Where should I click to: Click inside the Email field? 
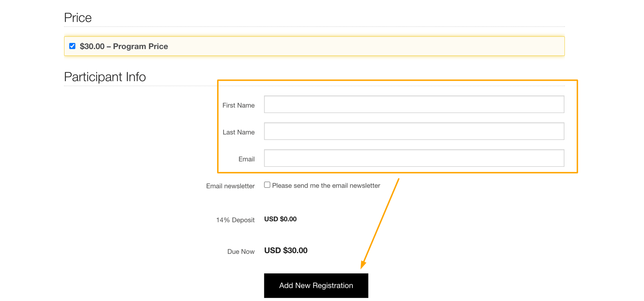click(414, 158)
